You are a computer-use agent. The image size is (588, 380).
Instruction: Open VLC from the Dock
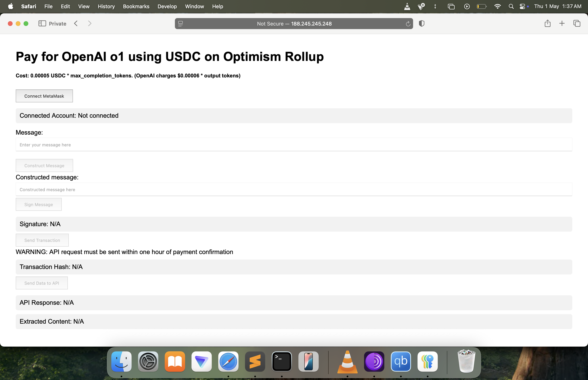click(x=347, y=362)
